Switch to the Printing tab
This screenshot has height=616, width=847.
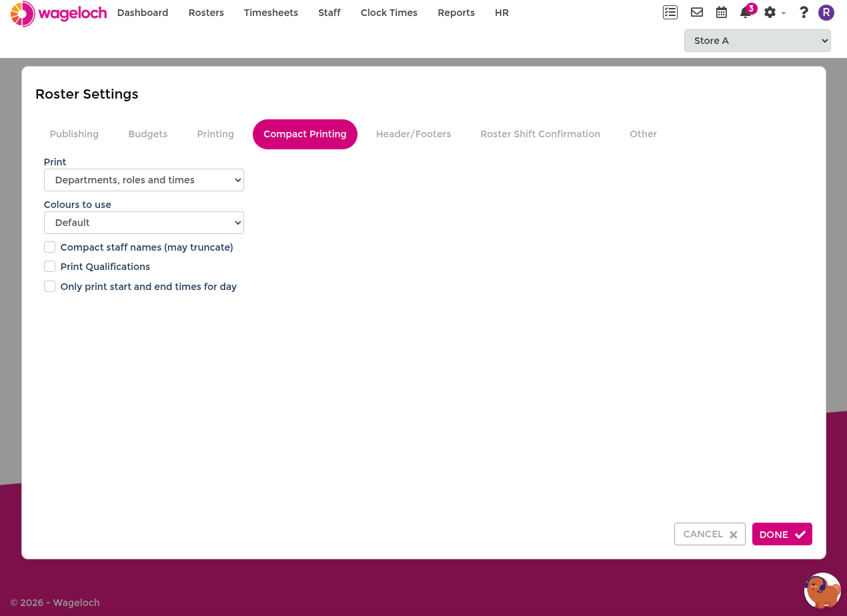(215, 134)
